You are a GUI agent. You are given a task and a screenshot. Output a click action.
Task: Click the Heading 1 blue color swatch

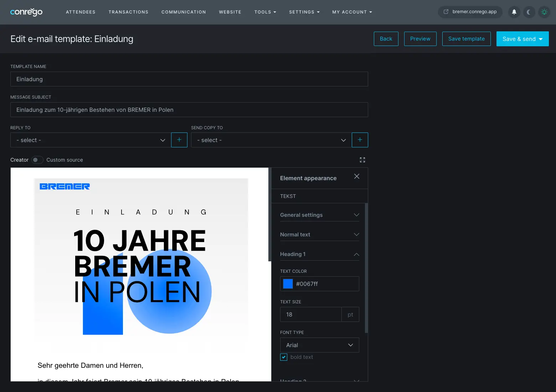[x=288, y=284]
